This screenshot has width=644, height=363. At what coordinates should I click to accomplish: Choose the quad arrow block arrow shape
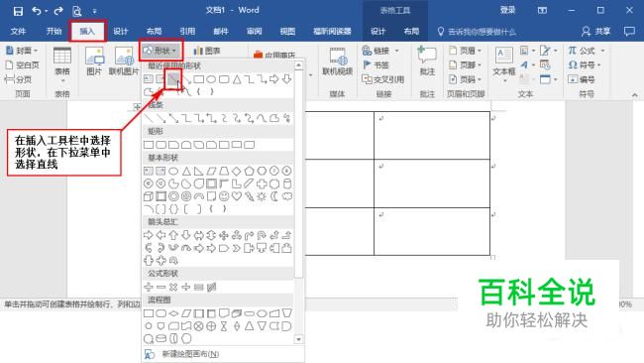(x=224, y=235)
